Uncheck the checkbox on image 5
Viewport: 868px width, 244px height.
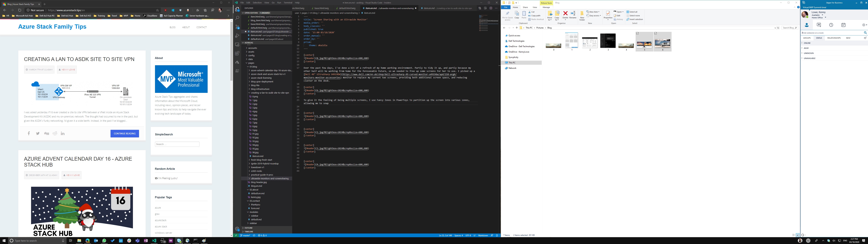click(637, 33)
